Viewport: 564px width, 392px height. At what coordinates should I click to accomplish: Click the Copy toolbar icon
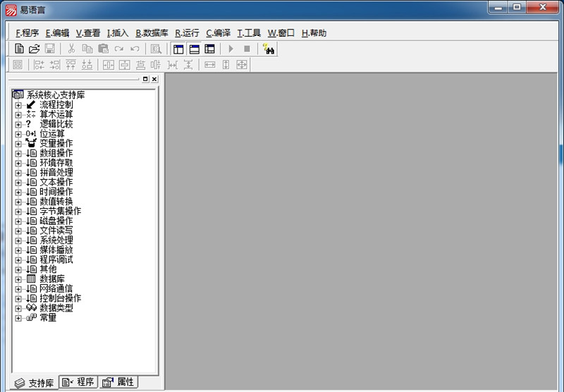tap(87, 49)
